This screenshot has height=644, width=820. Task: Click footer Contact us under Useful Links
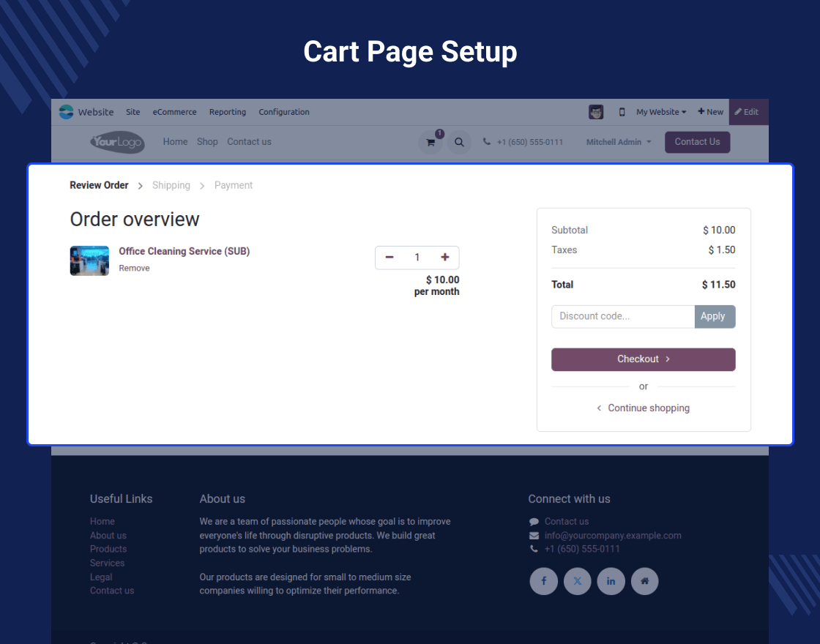tap(112, 591)
